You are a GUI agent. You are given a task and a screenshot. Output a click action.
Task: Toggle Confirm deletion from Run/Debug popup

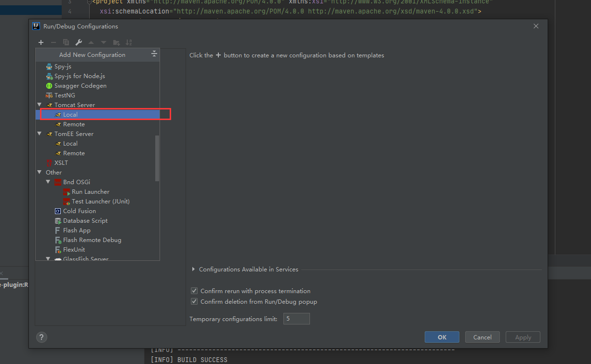(x=194, y=301)
